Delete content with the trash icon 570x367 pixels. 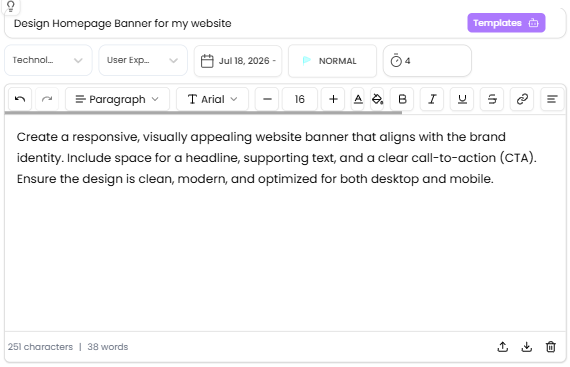coord(551,347)
